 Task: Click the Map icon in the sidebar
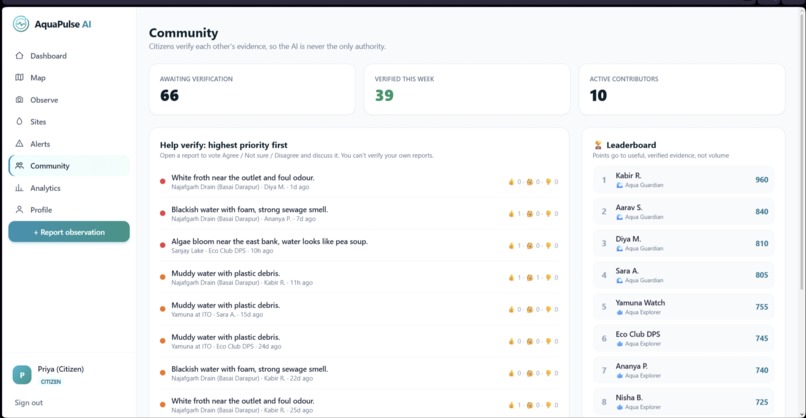20,78
